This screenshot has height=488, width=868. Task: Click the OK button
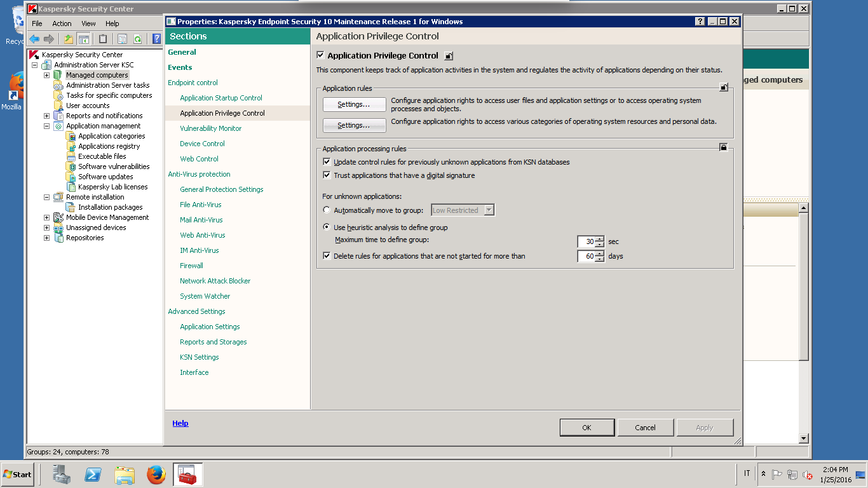tap(587, 428)
